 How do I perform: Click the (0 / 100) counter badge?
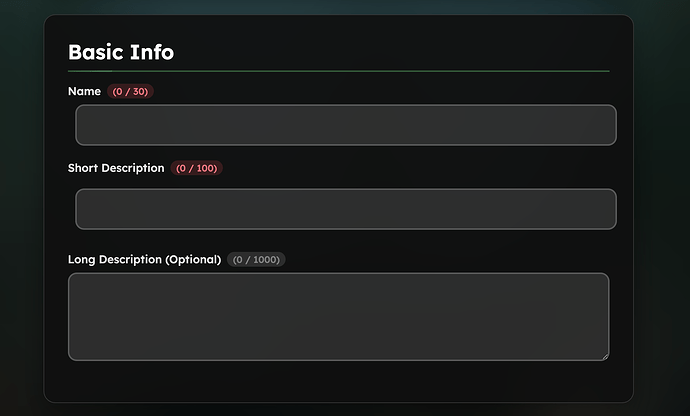click(196, 168)
